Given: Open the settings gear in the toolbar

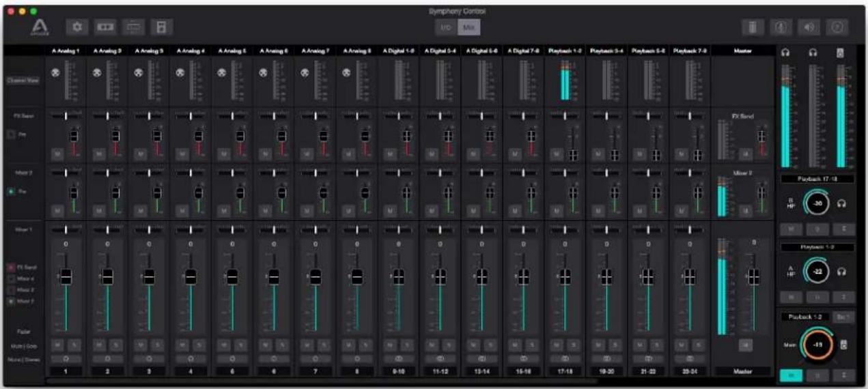Looking at the screenshot, I should (x=76, y=27).
